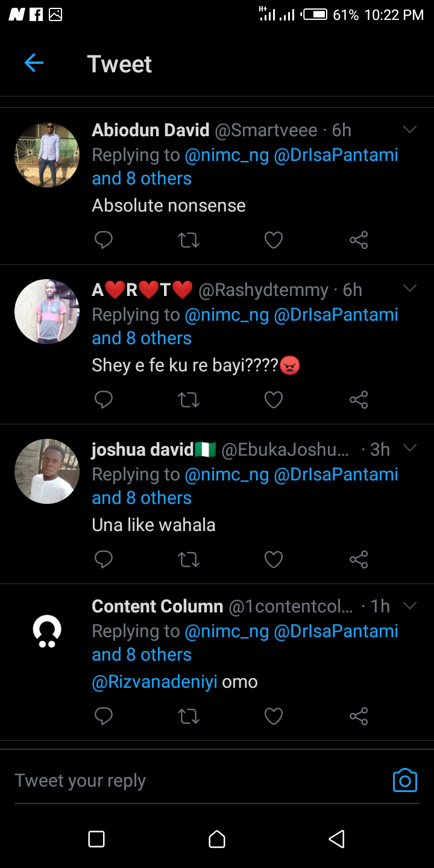
Task: Like the 'Shey e fe ku re bayi' tweet
Action: coord(274,400)
